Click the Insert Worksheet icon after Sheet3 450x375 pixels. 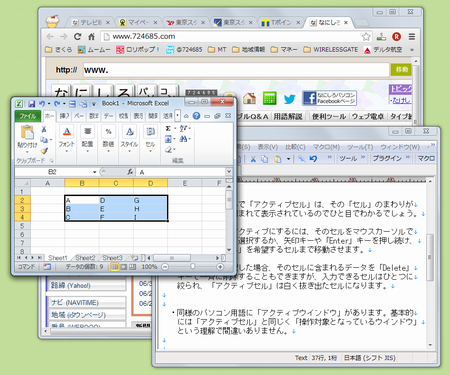(134, 258)
